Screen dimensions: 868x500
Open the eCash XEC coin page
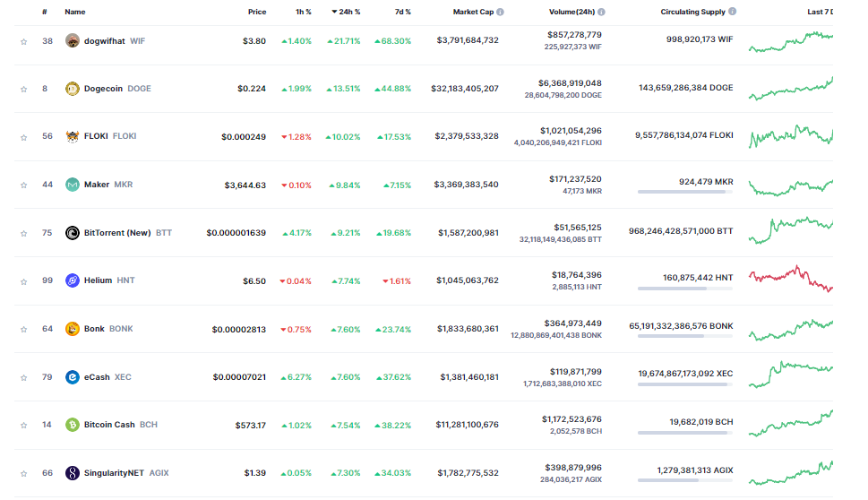(x=107, y=377)
